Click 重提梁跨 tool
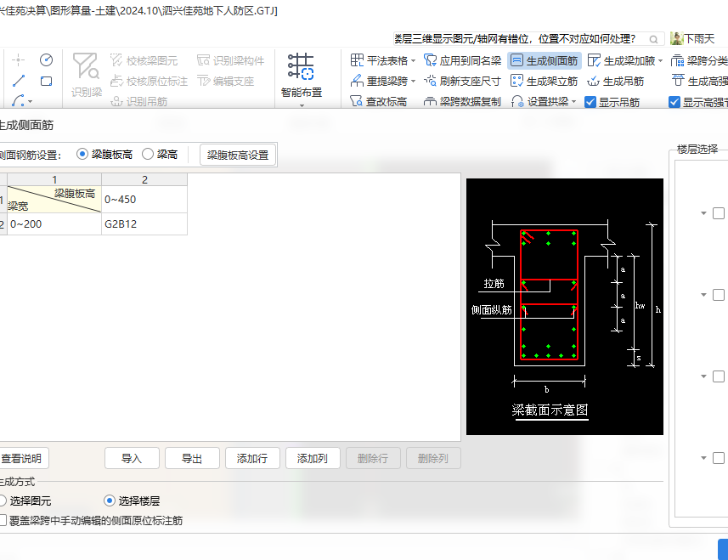Screen dimensions: 728x560 click(x=379, y=82)
